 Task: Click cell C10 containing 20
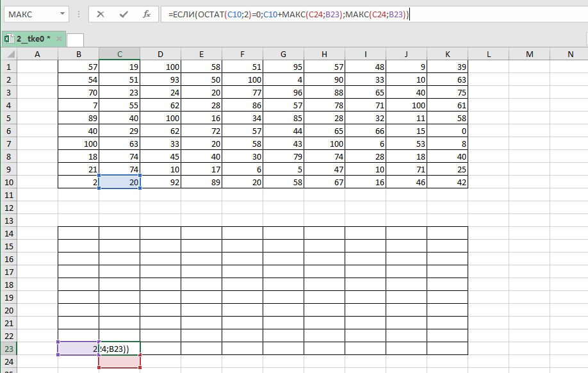(119, 182)
